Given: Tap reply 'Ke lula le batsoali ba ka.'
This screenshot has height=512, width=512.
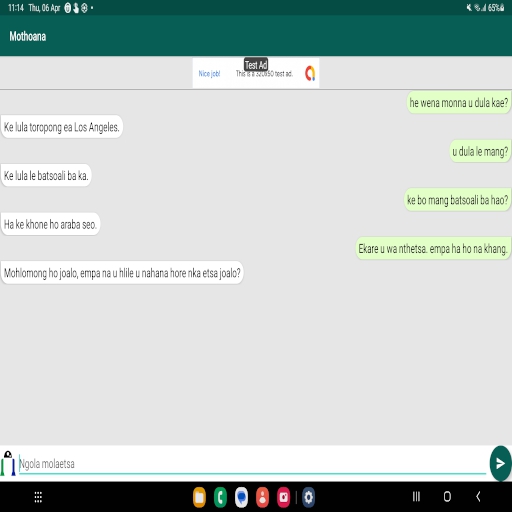Looking at the screenshot, I should [x=46, y=175].
